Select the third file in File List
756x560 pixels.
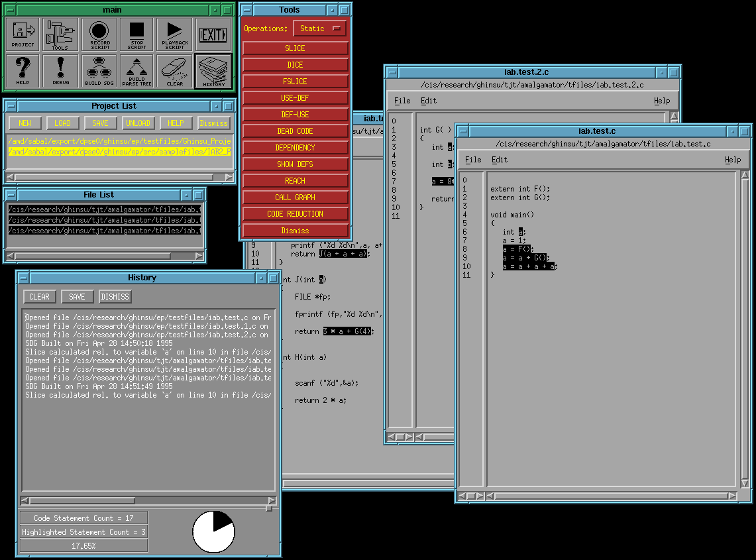click(x=104, y=231)
